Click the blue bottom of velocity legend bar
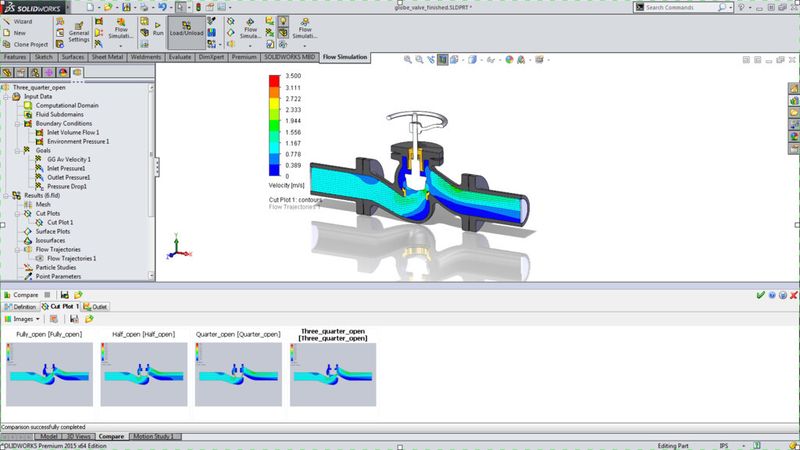Viewport: 800px width, 450px height. coord(274,170)
